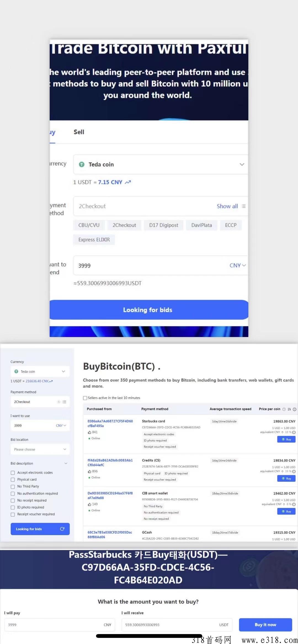Click the Teda coin icon in top currency selector

click(x=82, y=164)
